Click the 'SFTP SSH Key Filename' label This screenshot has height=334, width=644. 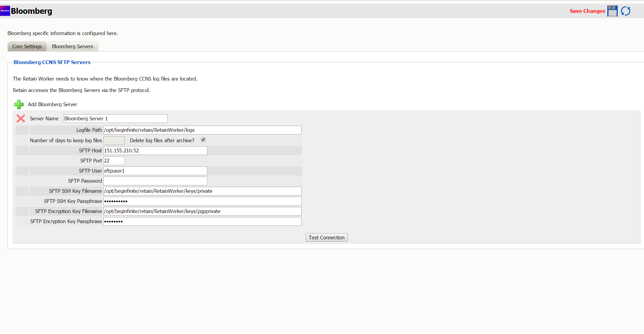tap(75, 191)
